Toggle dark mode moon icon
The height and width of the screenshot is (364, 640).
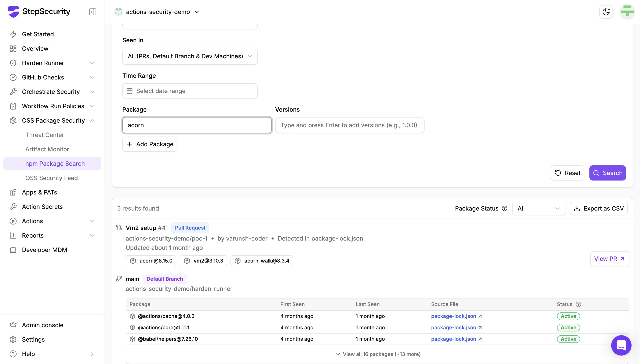coord(606,12)
